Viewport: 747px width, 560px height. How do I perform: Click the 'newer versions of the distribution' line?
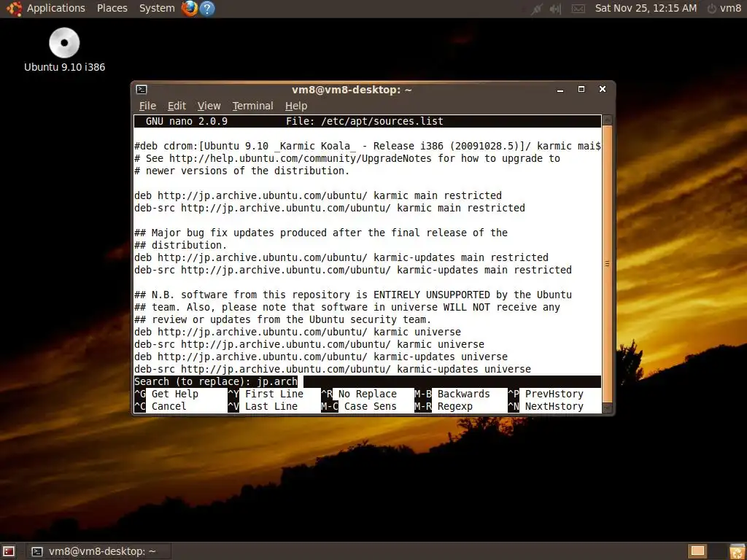click(x=242, y=171)
